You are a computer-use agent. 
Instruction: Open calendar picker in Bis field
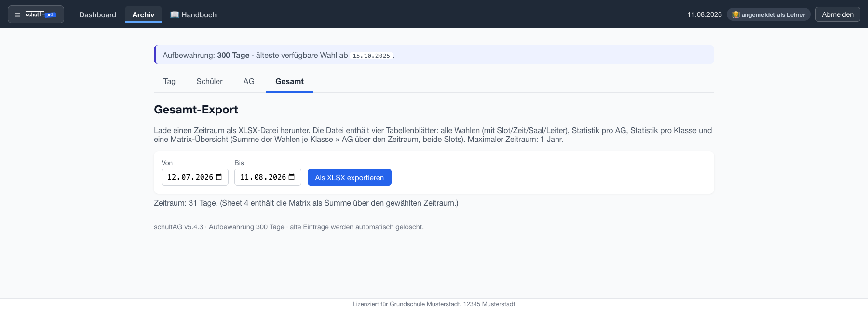(x=292, y=177)
